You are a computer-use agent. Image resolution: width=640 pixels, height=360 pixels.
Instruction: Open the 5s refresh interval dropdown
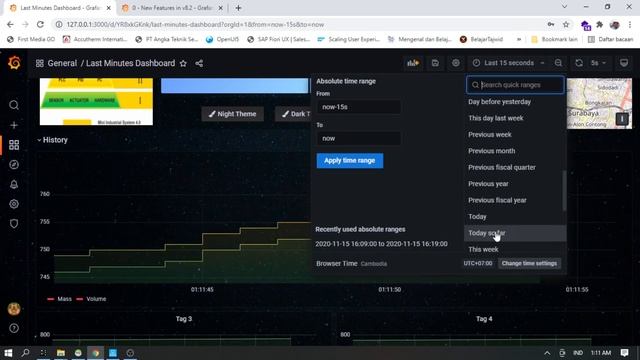click(598, 63)
